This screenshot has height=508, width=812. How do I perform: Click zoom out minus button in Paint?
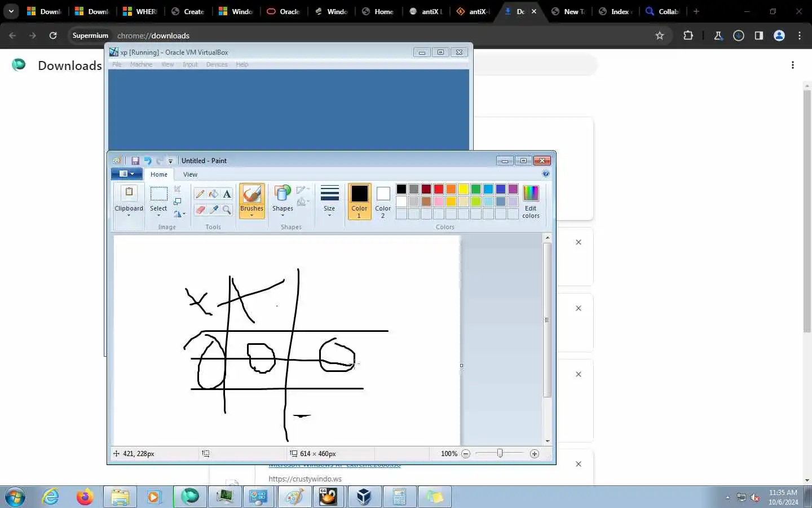pyautogui.click(x=466, y=454)
